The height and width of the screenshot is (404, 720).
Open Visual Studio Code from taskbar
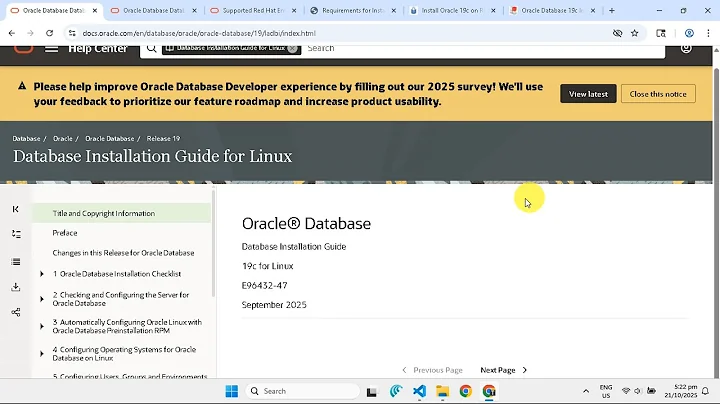tap(419, 391)
